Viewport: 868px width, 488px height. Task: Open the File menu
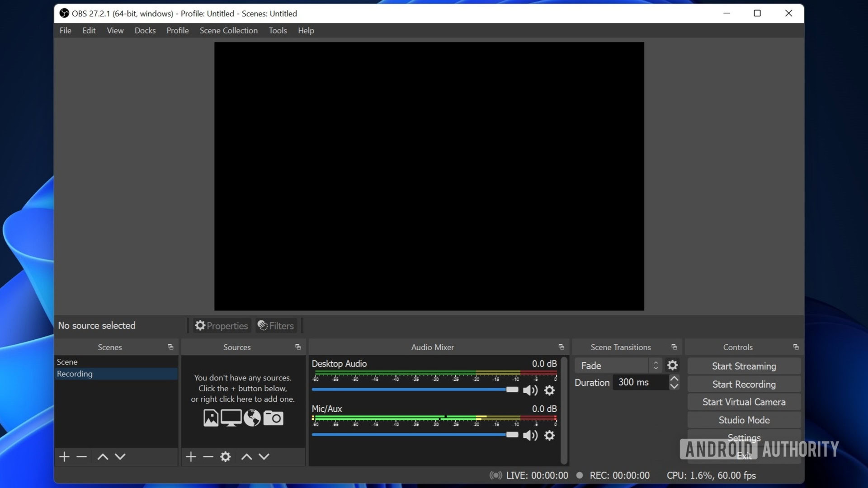tap(66, 30)
